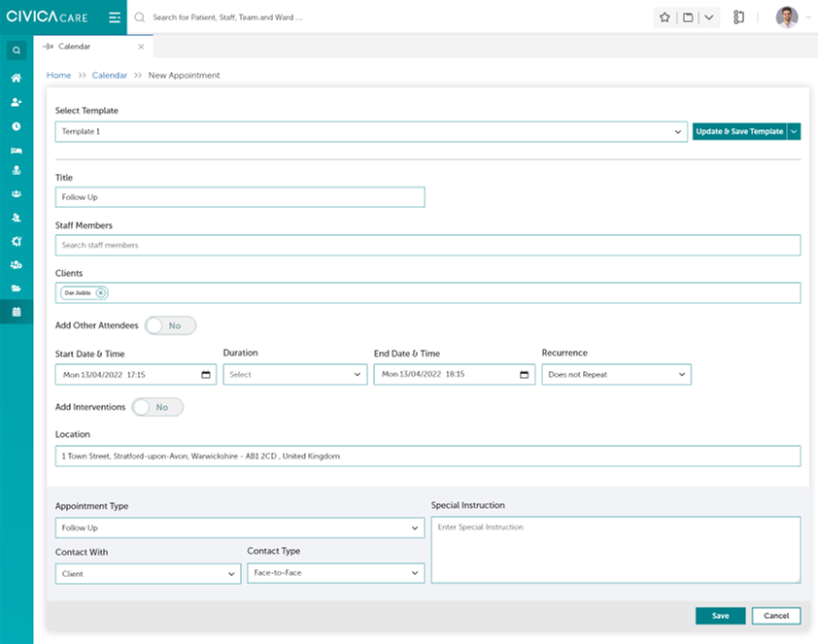The height and width of the screenshot is (644, 819).
Task: Click the window/tab icon next to star
Action: [x=689, y=17]
